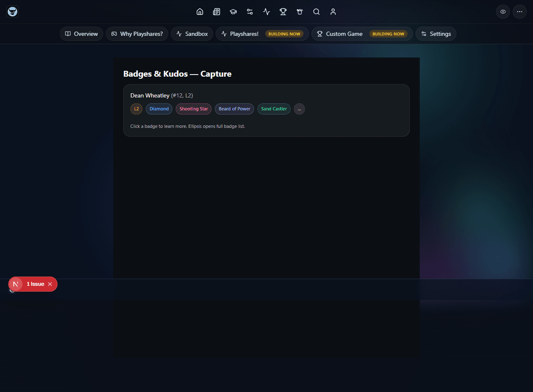This screenshot has height=392, width=533.
Task: Open the sharing nodes icon in the navbar
Action: (250, 12)
